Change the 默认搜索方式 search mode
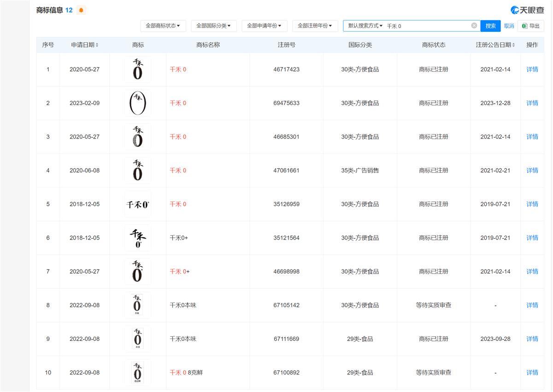This screenshot has height=392, width=553. pos(365,26)
